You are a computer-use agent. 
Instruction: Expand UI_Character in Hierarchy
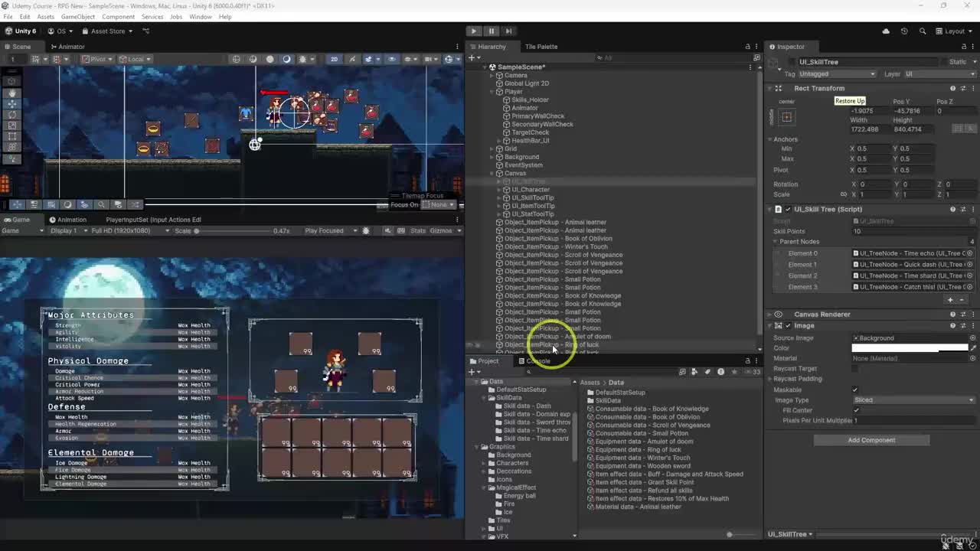click(498, 190)
